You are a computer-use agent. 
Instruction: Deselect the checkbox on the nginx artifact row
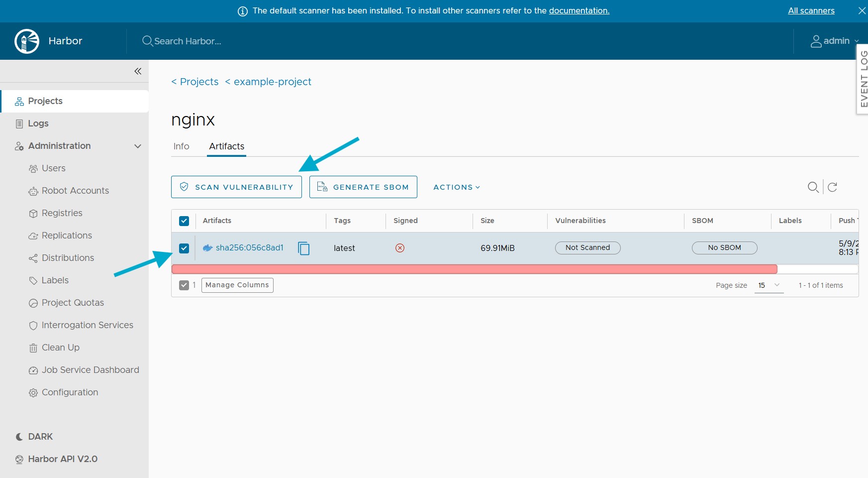pyautogui.click(x=184, y=248)
